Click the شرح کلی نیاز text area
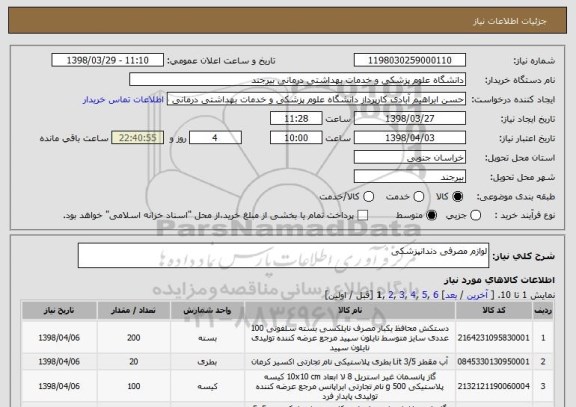This screenshot has height=407, width=576. coord(283,255)
